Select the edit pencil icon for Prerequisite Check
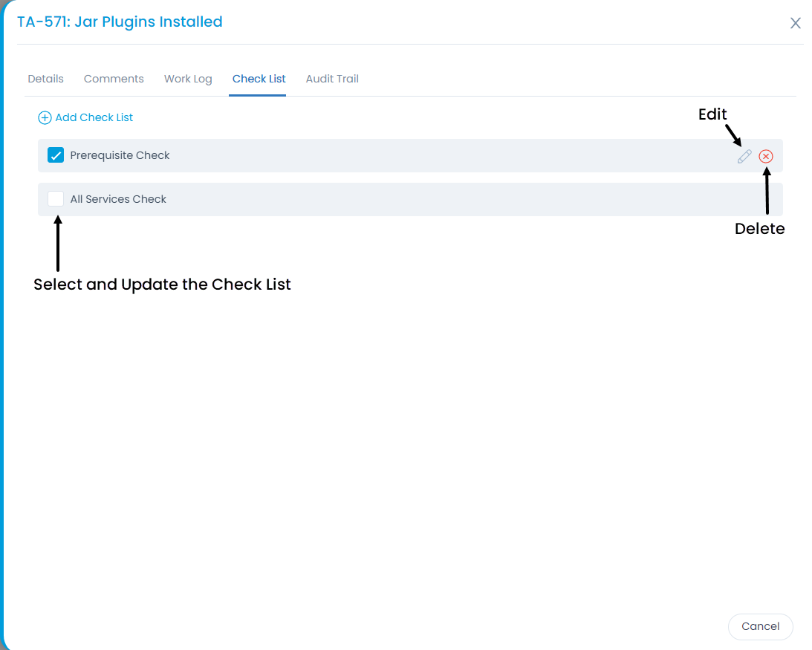This screenshot has width=812, height=650. 744,156
